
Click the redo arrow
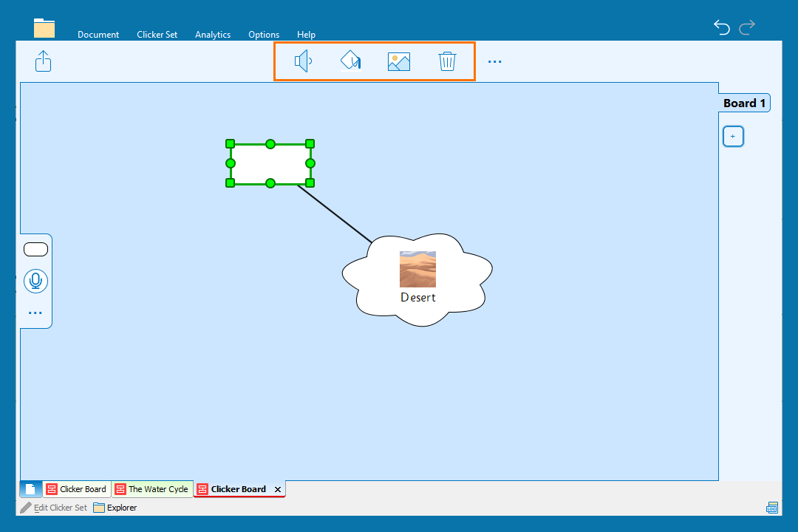click(747, 27)
